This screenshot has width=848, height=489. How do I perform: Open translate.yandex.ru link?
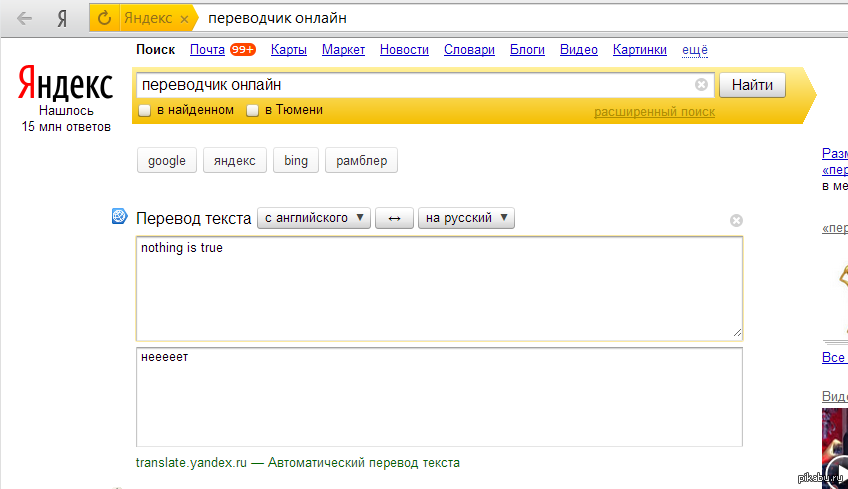click(191, 462)
